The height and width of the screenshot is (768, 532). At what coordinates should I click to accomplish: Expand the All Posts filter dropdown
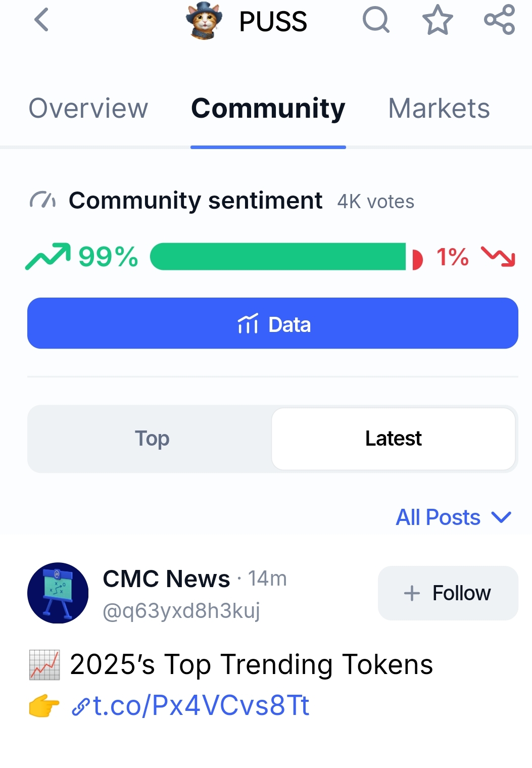[x=454, y=517]
